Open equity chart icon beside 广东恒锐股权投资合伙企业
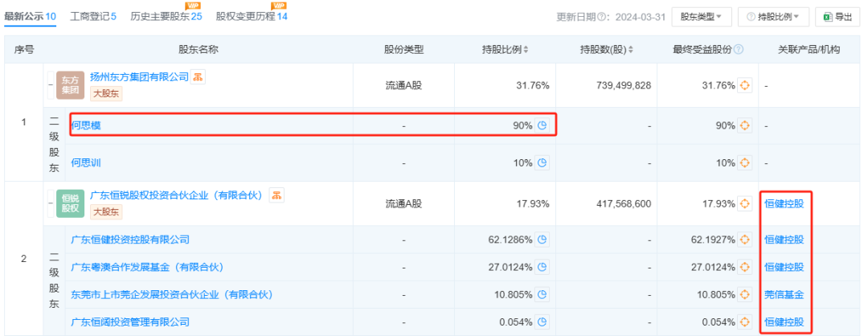Image resolution: width=868 pixels, height=336 pixels. [x=276, y=195]
